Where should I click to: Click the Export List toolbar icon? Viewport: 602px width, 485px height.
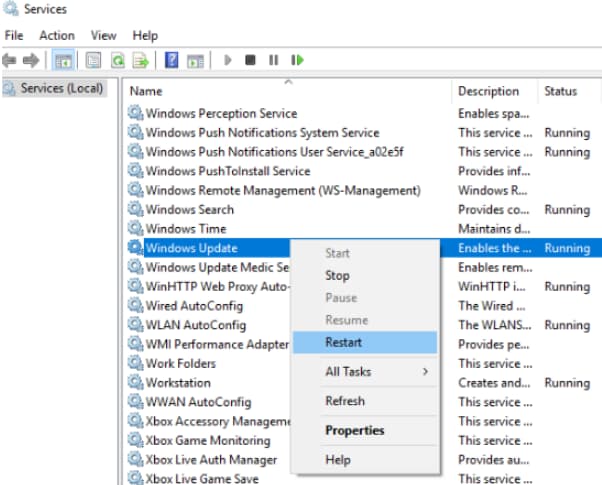(x=141, y=60)
